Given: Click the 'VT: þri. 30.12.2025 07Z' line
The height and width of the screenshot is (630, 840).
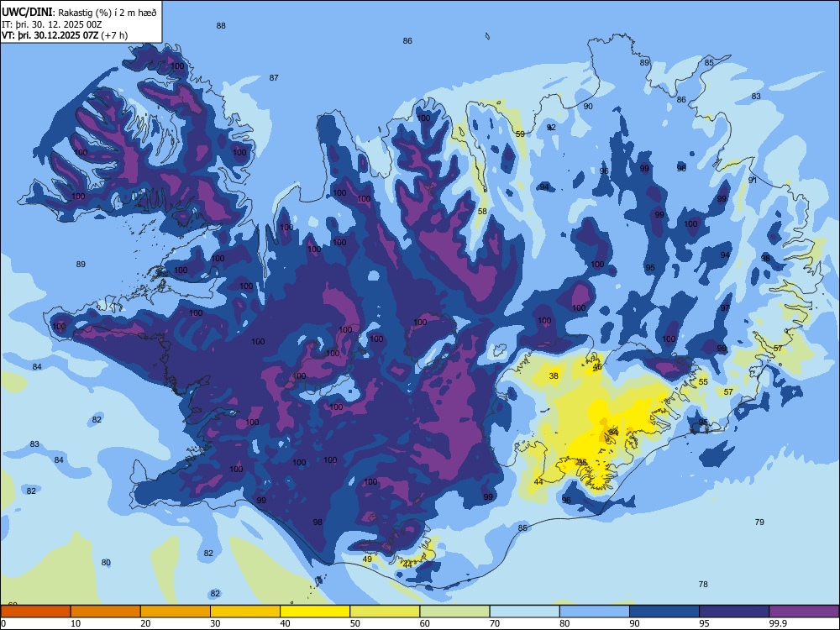Looking at the screenshot, I should [x=50, y=35].
